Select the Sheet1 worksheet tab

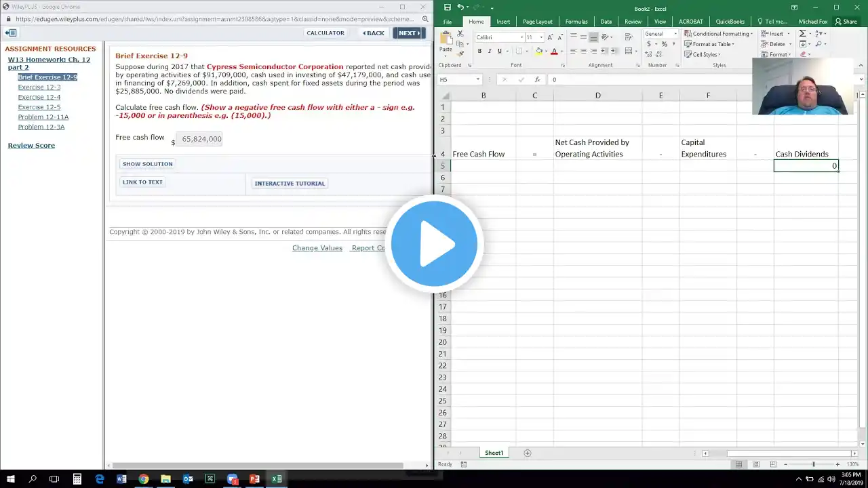coord(494,453)
